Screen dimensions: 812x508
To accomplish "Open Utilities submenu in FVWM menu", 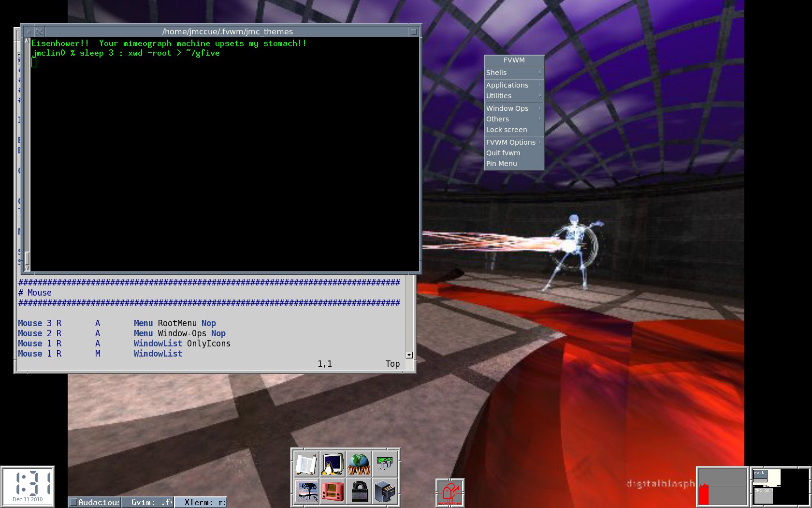I will (x=514, y=96).
